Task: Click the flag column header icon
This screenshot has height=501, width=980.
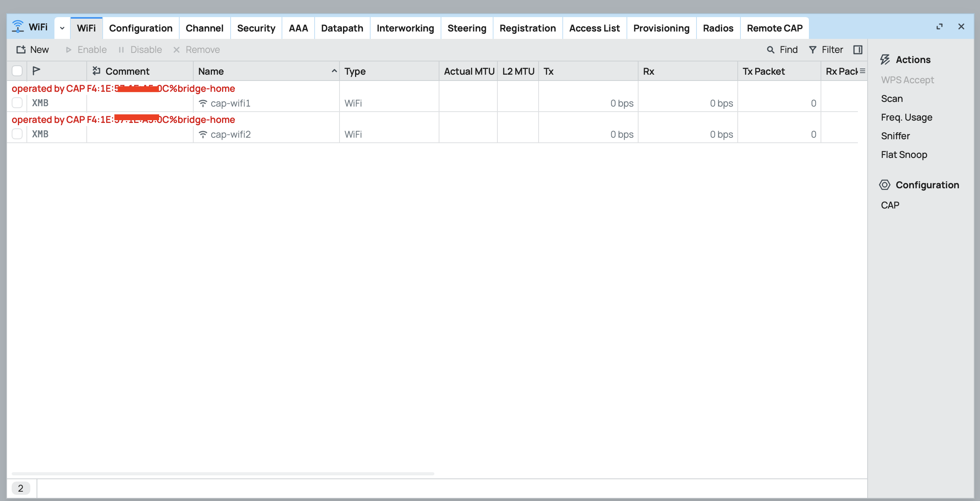Action: pyautogui.click(x=36, y=71)
